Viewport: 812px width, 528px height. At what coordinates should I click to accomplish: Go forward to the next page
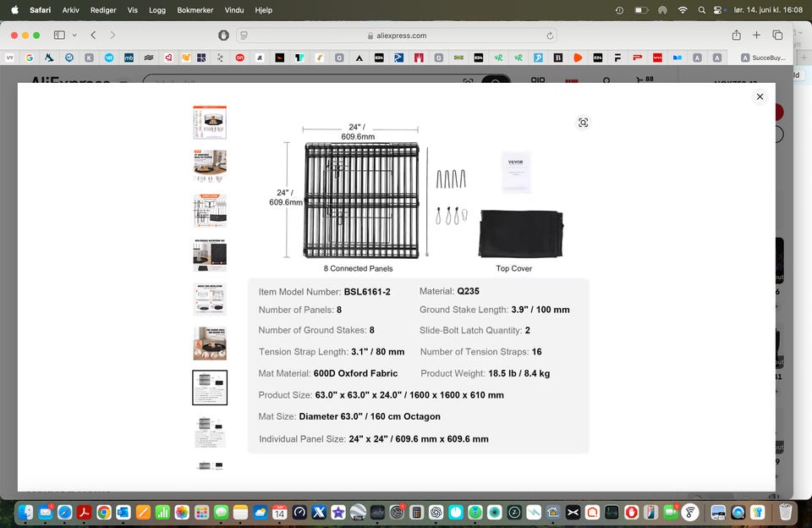pyautogui.click(x=112, y=36)
